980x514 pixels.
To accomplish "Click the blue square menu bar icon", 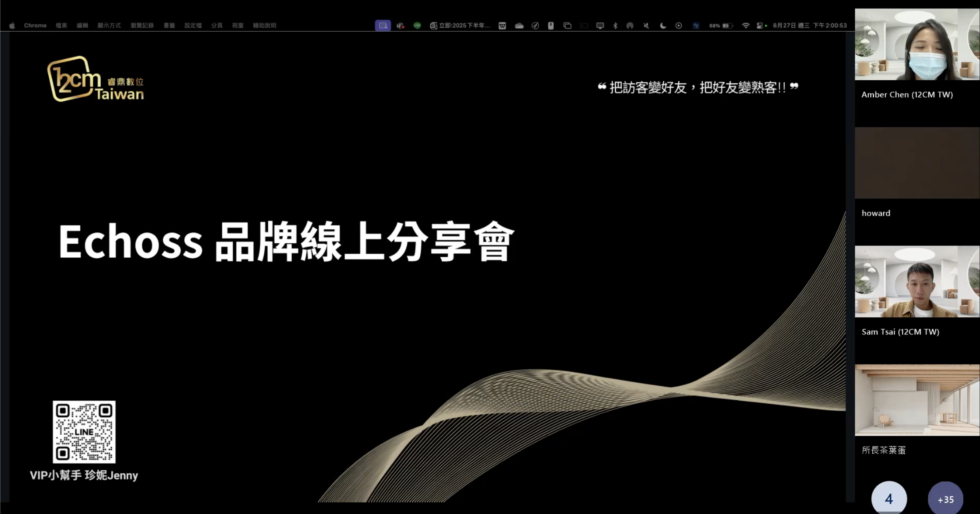I will (x=696, y=26).
